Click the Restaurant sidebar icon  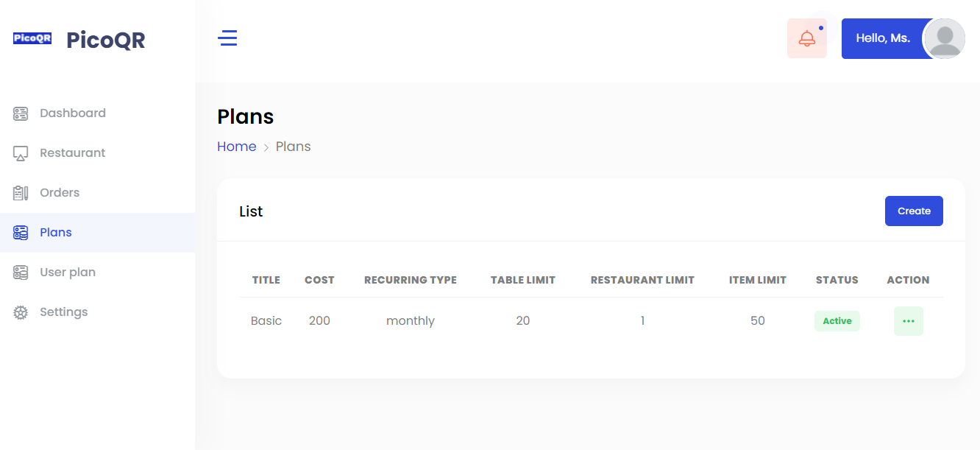coord(21,153)
